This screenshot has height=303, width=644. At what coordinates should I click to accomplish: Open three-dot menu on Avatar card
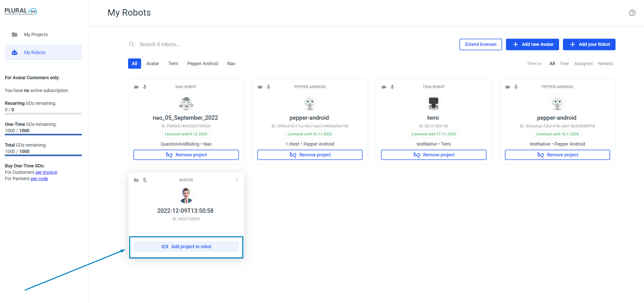point(237,179)
